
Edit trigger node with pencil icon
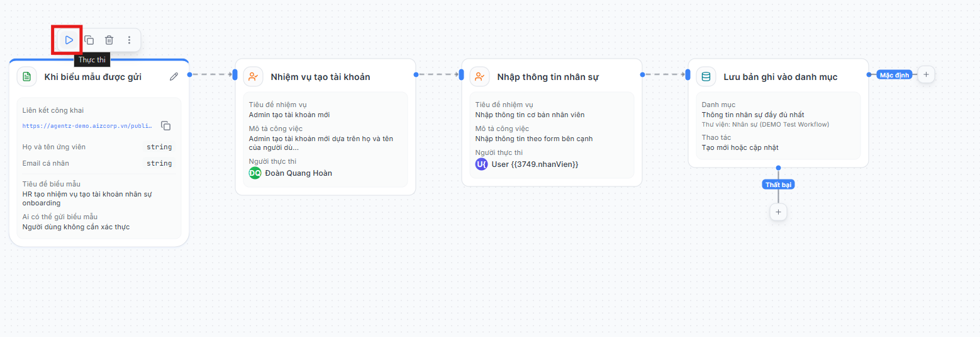[174, 76]
